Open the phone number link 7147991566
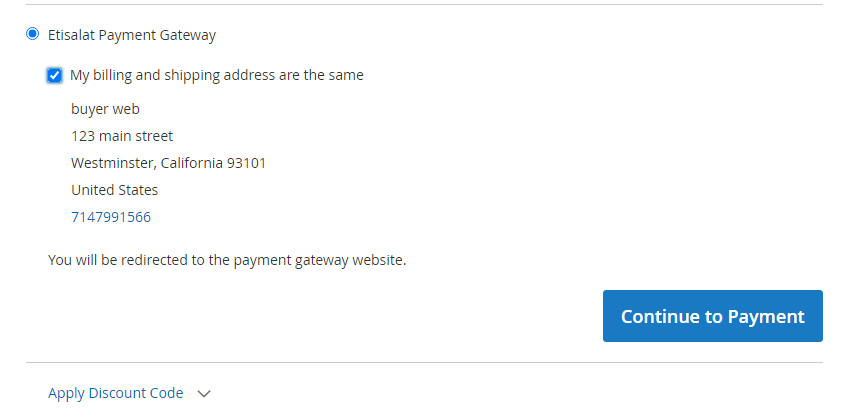 (111, 217)
